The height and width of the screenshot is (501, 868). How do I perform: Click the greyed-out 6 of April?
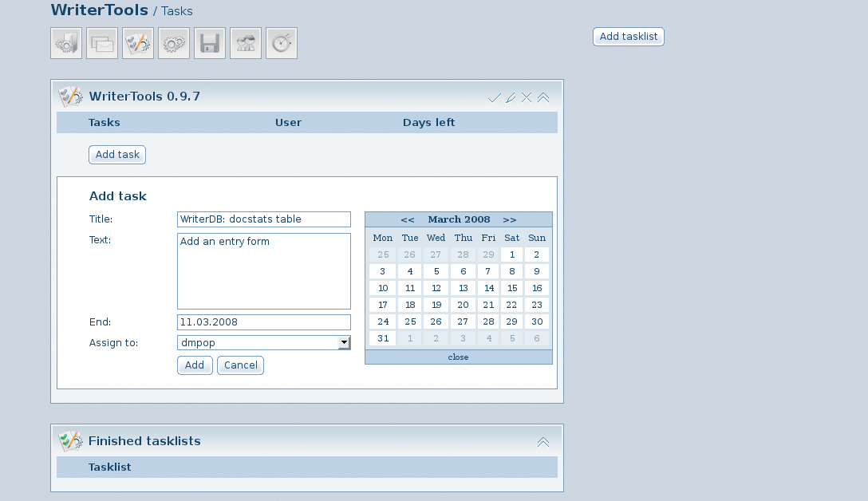(x=536, y=338)
